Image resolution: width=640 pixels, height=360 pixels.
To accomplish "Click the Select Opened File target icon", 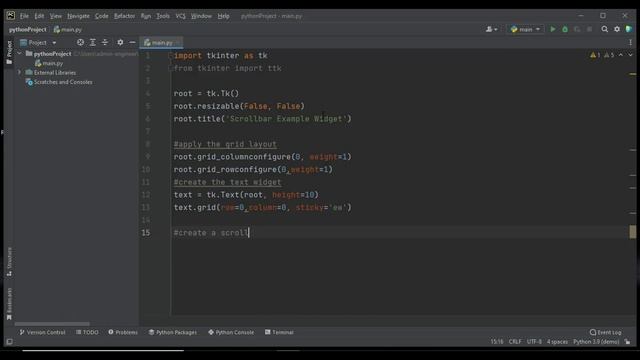I will click(x=80, y=42).
